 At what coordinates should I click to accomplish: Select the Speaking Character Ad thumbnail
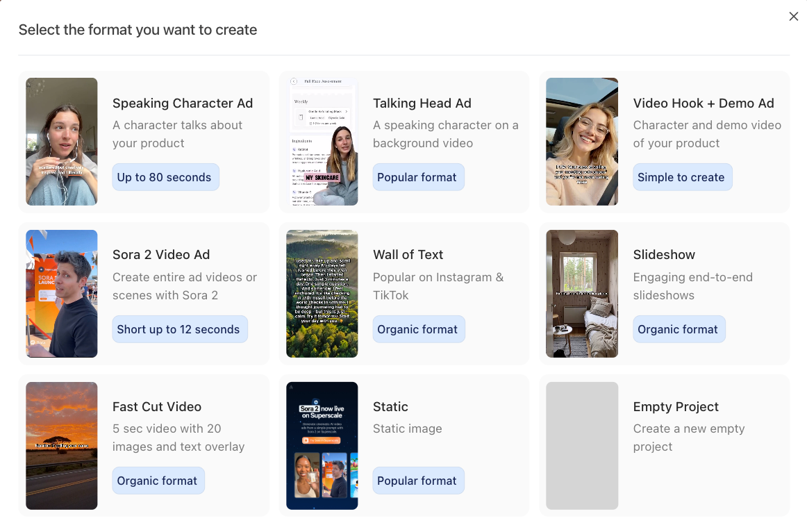point(62,142)
